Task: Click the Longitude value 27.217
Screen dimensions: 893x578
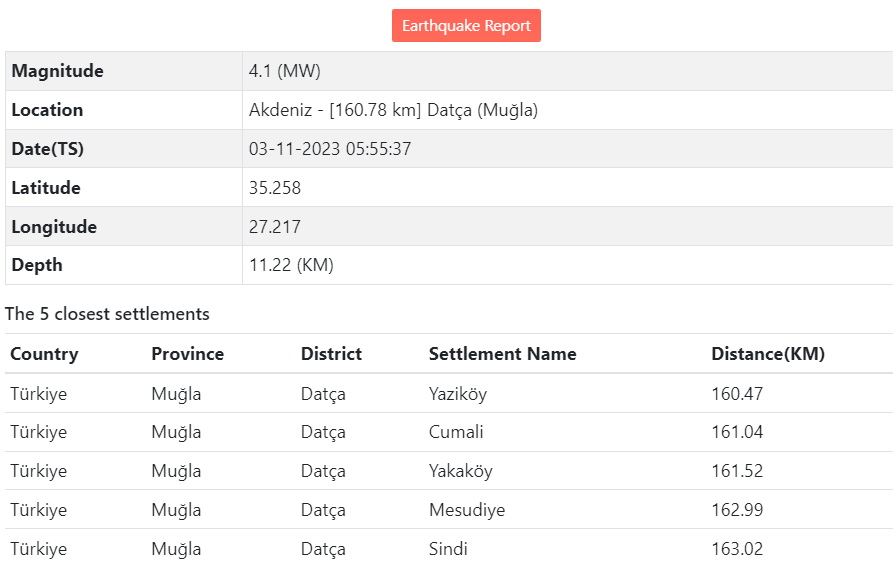Action: [x=275, y=227]
